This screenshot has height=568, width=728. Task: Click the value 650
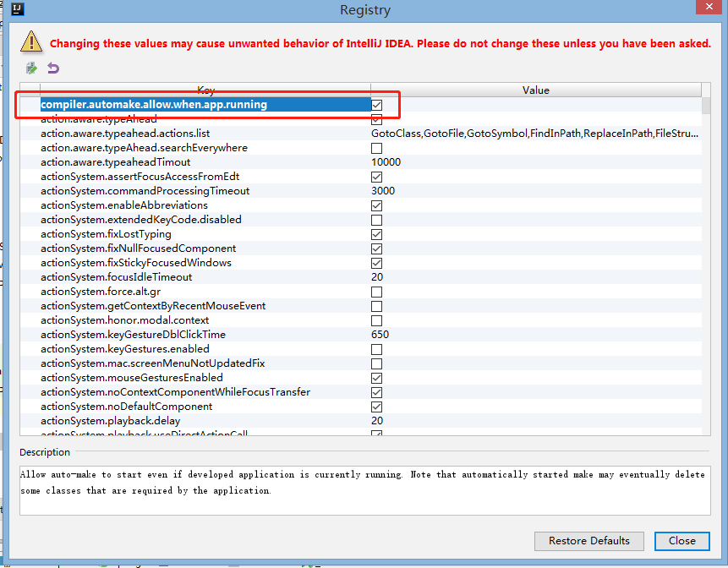(x=380, y=335)
